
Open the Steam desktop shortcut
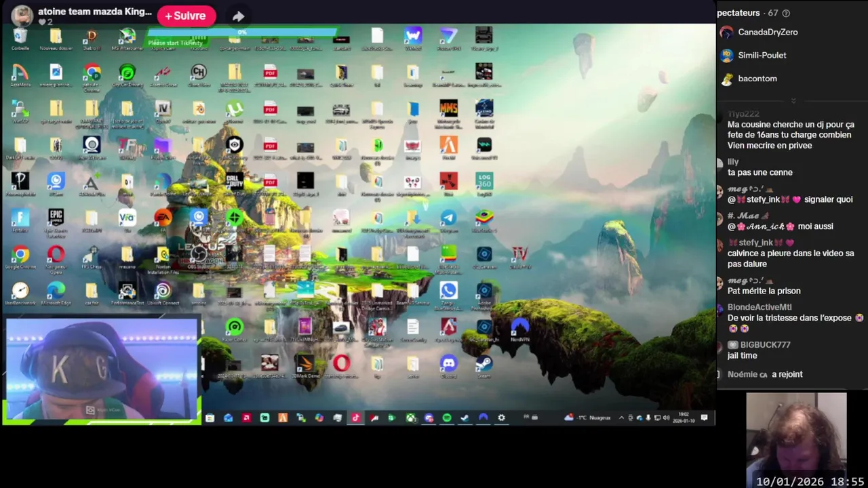click(484, 367)
